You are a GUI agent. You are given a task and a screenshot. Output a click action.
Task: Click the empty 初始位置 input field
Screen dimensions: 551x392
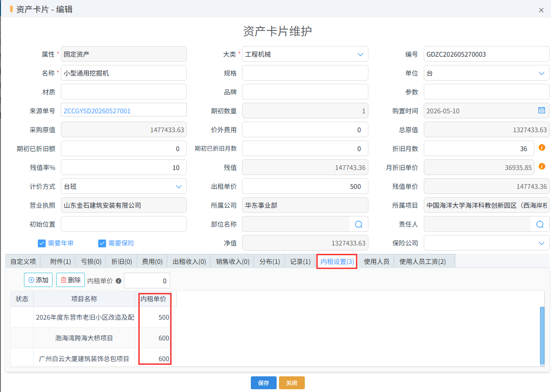point(124,224)
